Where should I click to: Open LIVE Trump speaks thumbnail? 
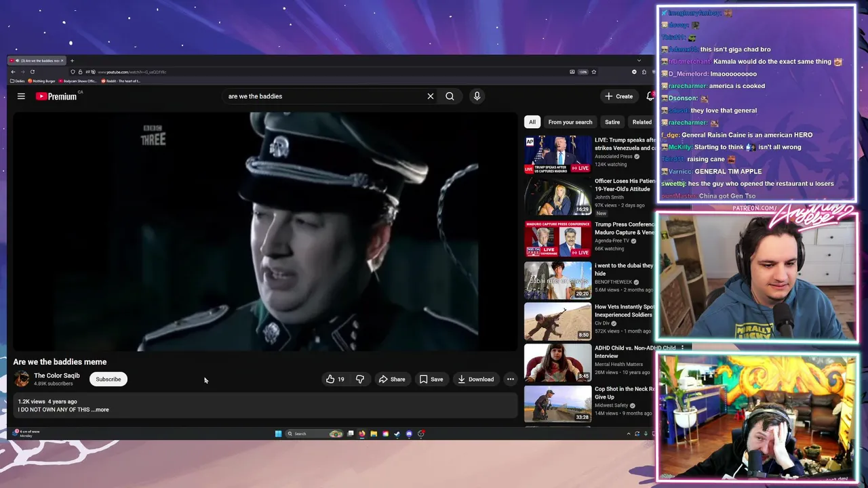557,155
